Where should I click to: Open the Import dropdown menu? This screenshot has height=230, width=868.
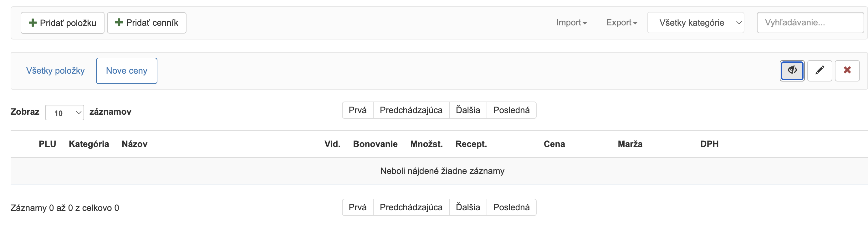tap(571, 23)
